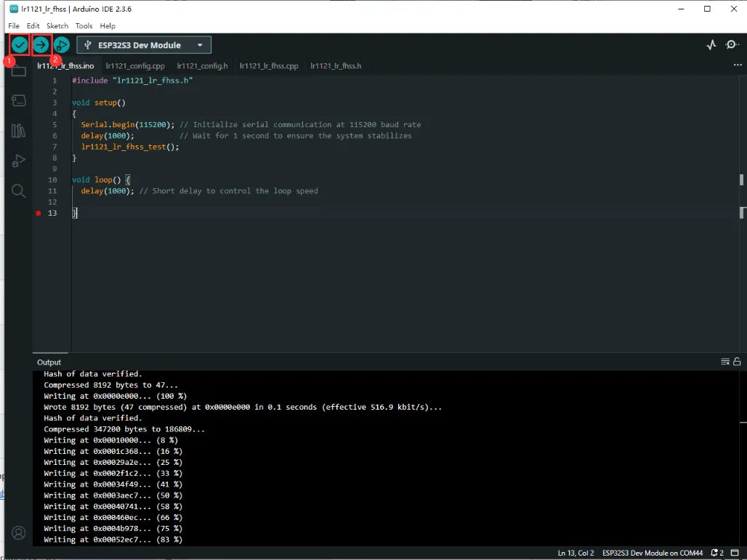Click the Upload arrow button
Screen dimensions: 747x560
coord(41,45)
